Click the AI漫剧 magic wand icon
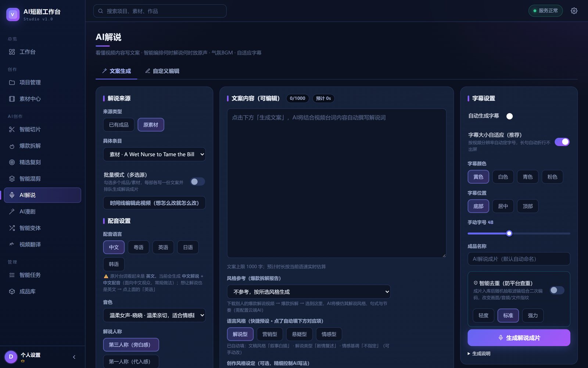This screenshot has width=588, height=368. tap(12, 212)
